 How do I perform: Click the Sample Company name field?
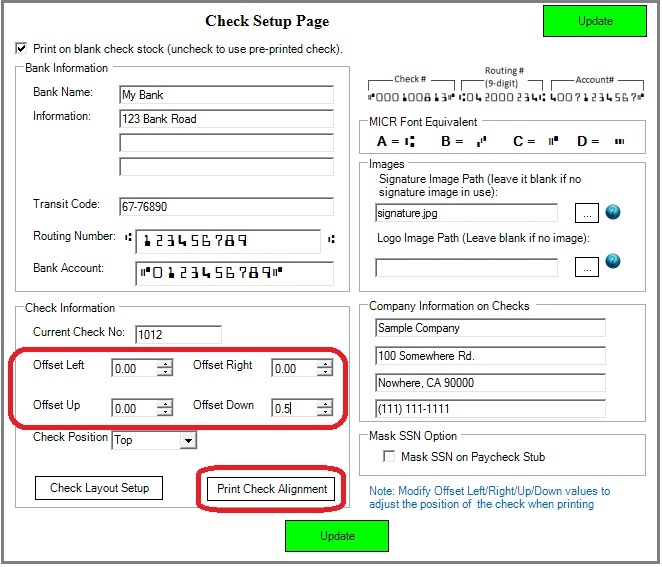pos(490,328)
